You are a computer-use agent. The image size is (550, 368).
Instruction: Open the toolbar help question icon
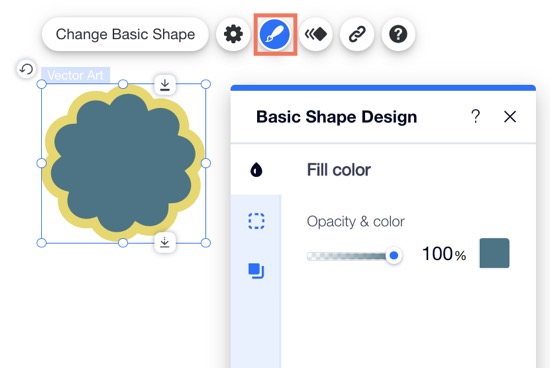point(398,34)
